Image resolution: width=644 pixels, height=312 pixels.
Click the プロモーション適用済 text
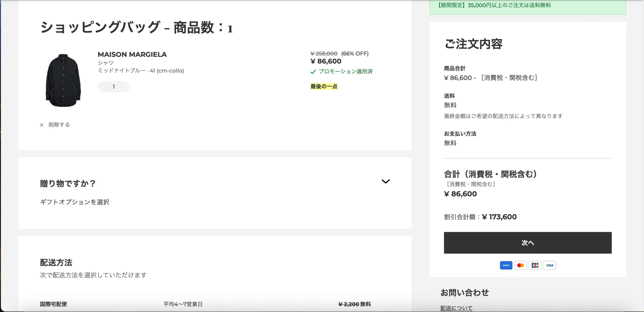coord(346,72)
